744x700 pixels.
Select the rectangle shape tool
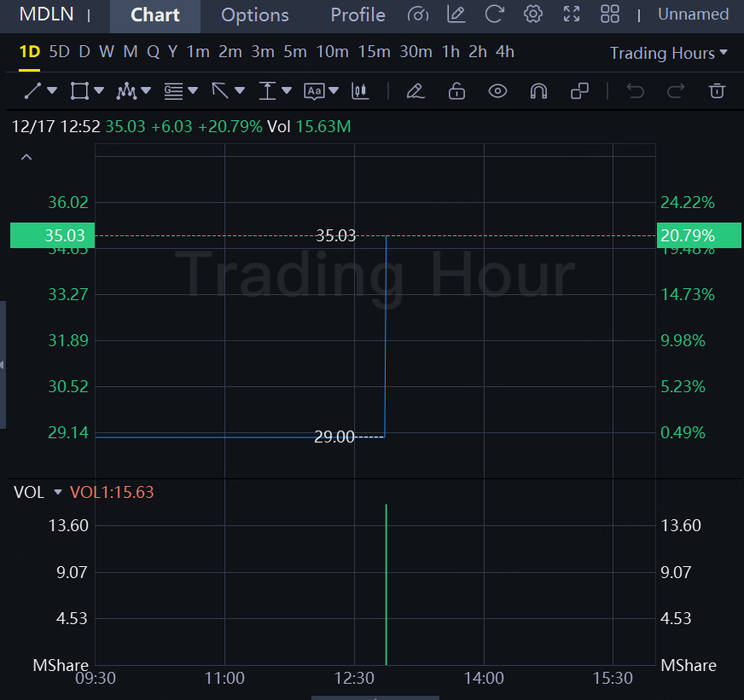coord(79,90)
